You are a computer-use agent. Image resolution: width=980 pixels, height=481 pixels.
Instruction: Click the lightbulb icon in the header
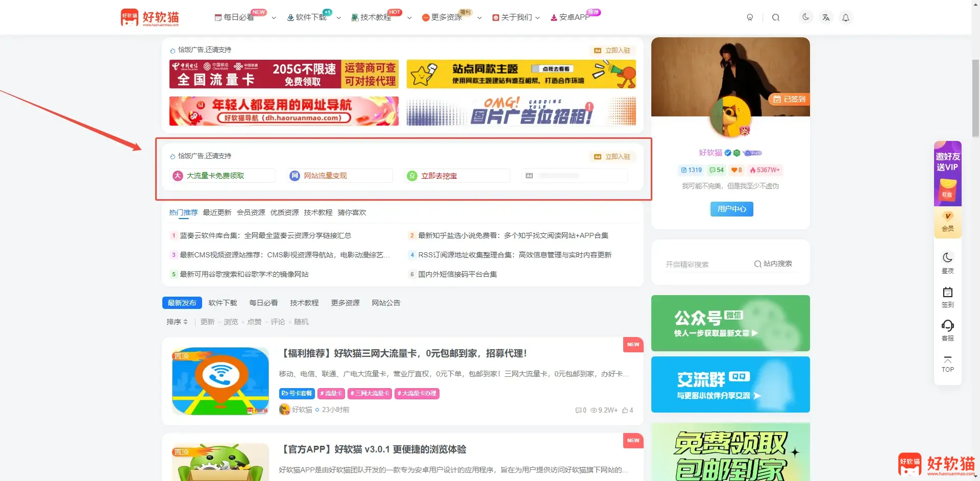tap(750, 17)
